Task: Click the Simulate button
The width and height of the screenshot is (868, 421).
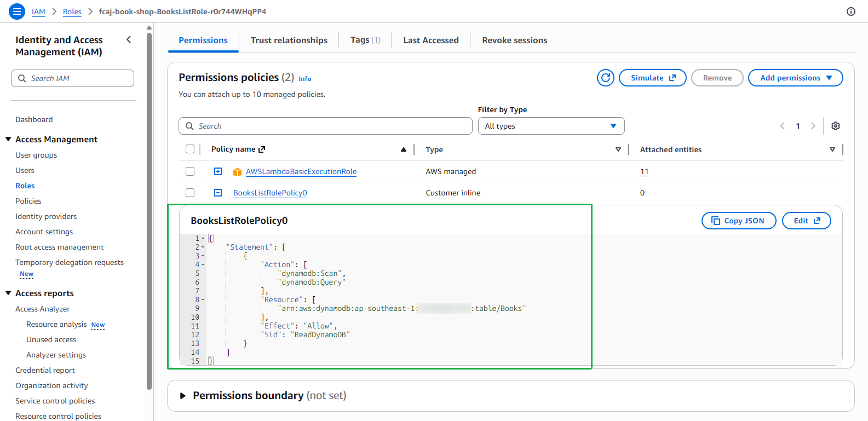Action: (x=653, y=78)
